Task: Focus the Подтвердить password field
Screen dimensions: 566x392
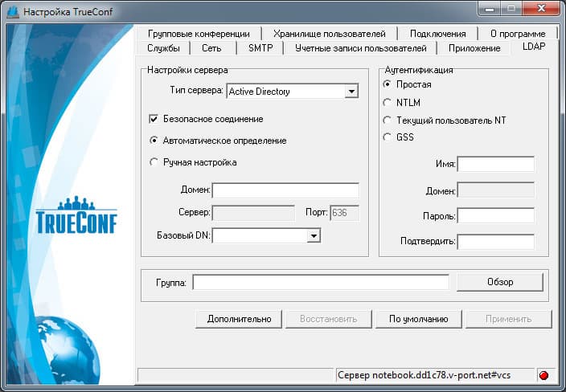Action: click(495, 242)
